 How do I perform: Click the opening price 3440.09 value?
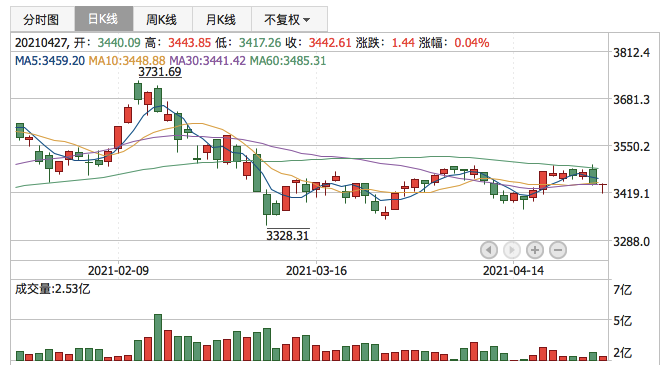point(119,43)
